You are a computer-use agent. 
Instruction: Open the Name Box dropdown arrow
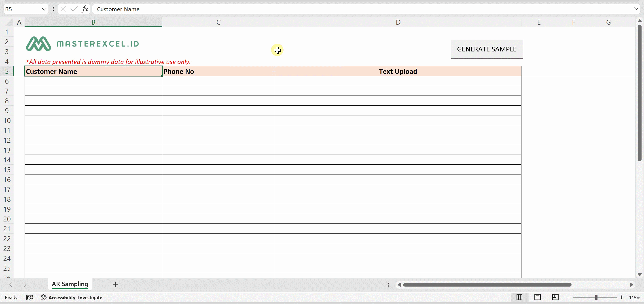point(44,9)
